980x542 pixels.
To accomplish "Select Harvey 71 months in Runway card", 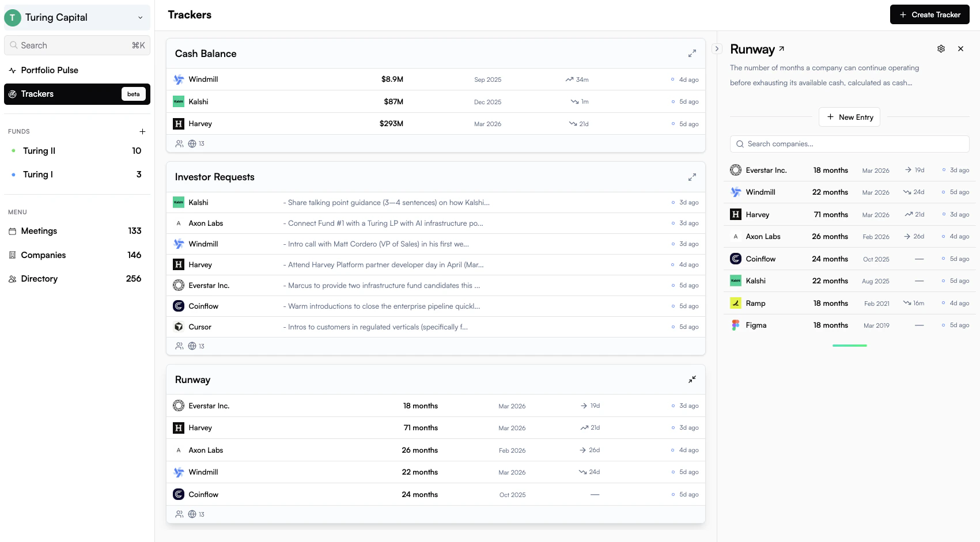I will click(x=436, y=428).
